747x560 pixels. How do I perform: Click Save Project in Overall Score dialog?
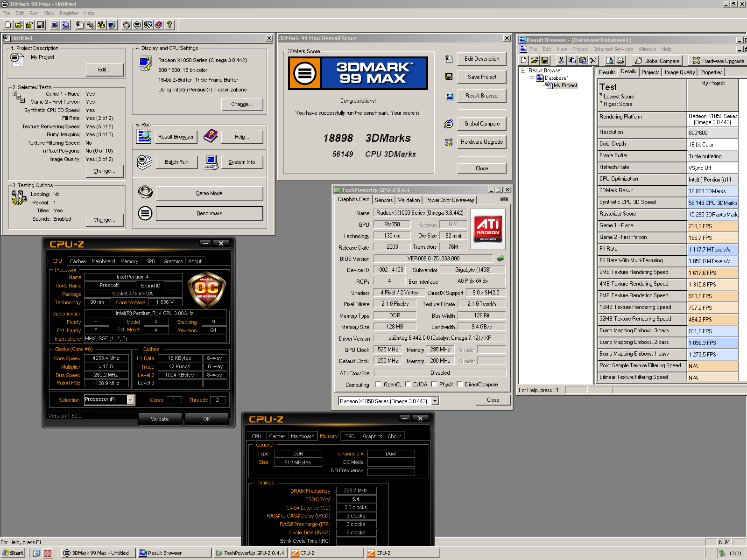click(x=482, y=77)
